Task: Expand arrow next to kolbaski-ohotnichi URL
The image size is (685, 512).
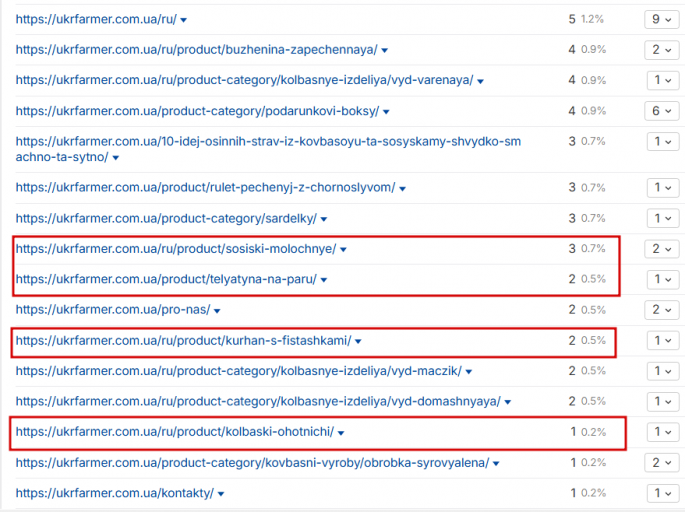Action: click(x=341, y=433)
